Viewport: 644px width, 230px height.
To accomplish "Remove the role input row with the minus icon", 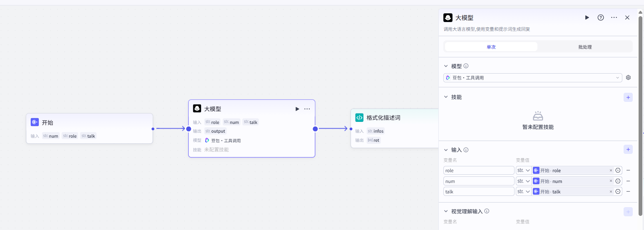I will (x=628, y=170).
